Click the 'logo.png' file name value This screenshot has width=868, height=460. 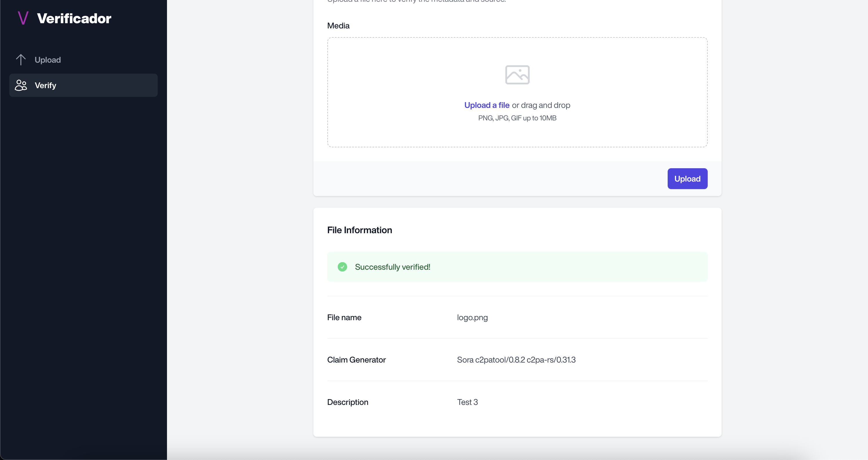point(472,318)
